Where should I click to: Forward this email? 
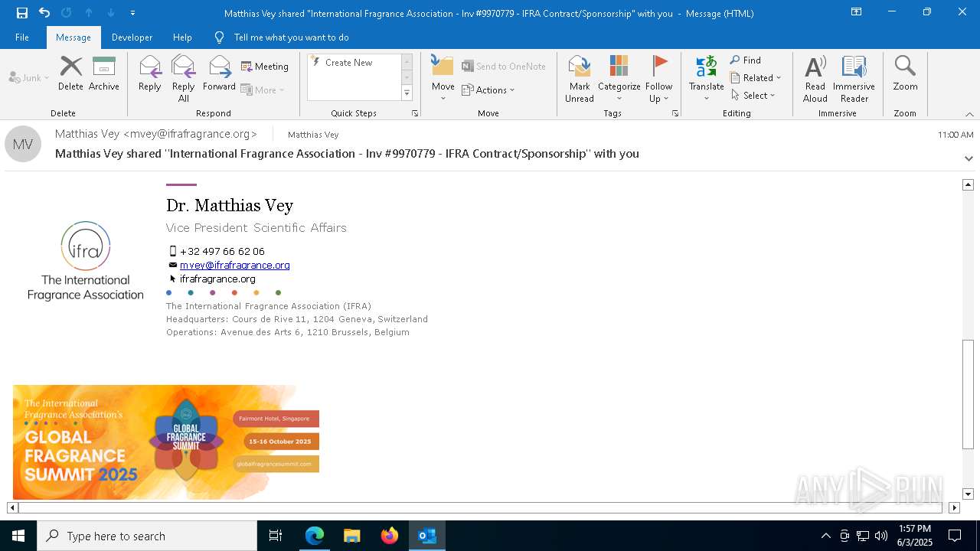click(219, 73)
